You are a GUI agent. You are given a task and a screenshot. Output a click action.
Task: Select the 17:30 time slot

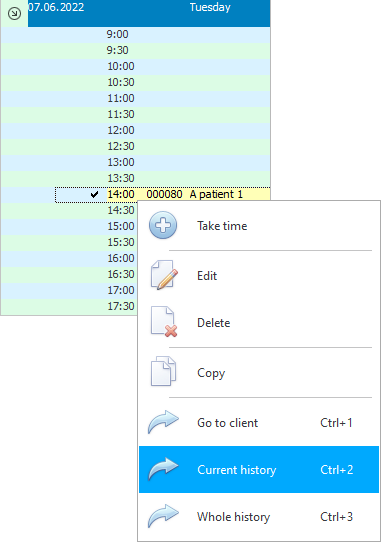pos(69,306)
